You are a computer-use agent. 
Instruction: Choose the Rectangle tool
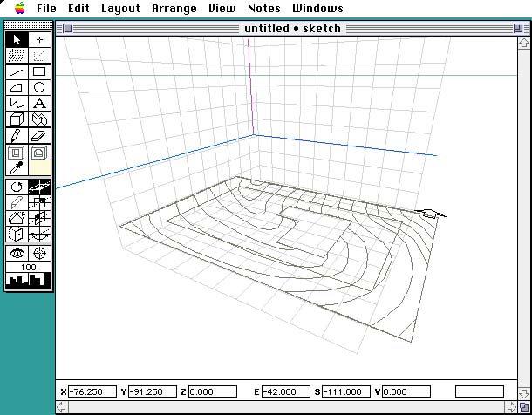pos(40,71)
